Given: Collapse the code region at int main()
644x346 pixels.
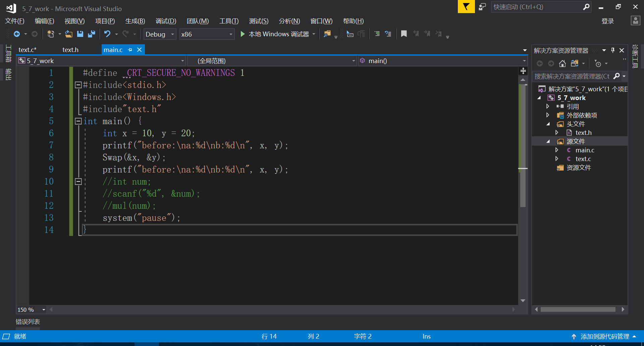Looking at the screenshot, I should [78, 121].
